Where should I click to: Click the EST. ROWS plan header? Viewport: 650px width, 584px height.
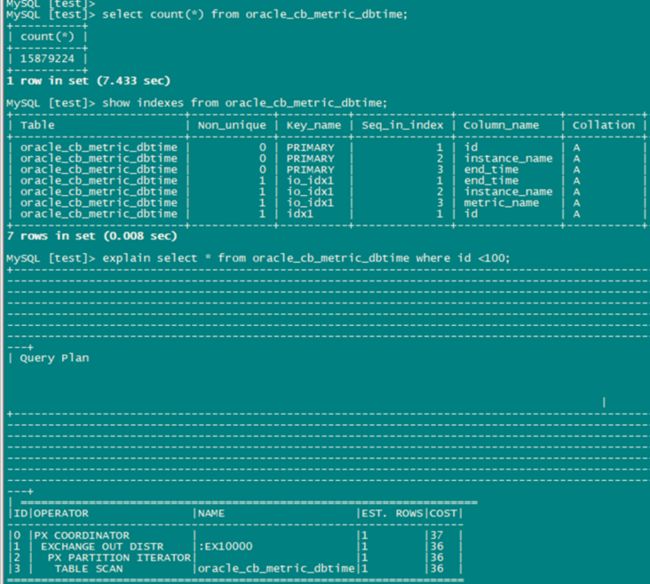[392, 514]
